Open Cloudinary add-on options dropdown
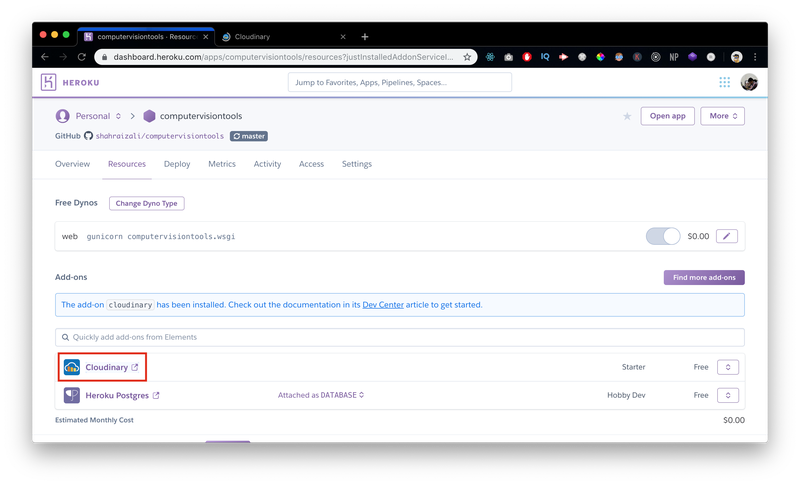800x485 pixels. pos(728,367)
